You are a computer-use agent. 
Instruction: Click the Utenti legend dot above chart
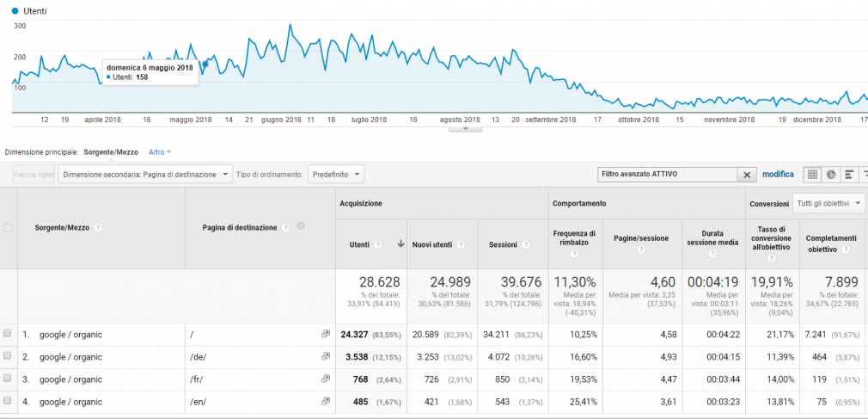15,10
